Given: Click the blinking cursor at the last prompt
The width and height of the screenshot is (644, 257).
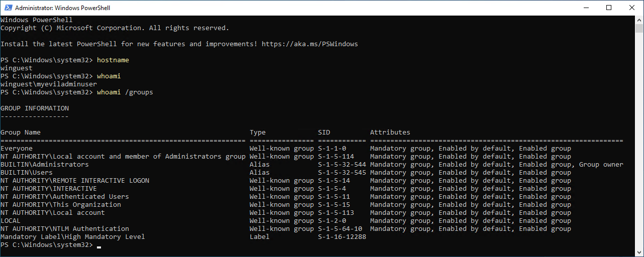Looking at the screenshot, I should (x=99, y=245).
